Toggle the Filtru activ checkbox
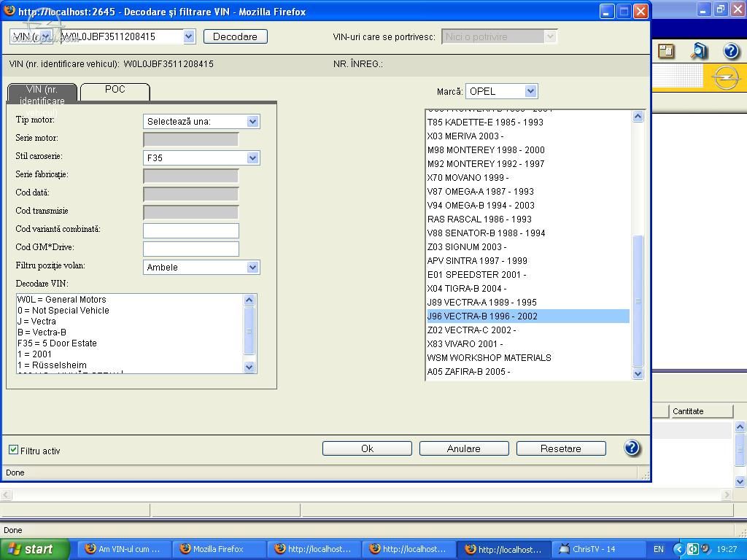Screen dimensions: 747x560 tap(13, 449)
